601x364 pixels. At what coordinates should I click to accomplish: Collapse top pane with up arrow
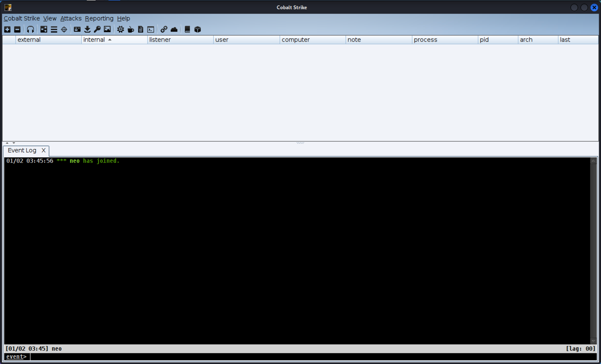pyautogui.click(x=7, y=143)
